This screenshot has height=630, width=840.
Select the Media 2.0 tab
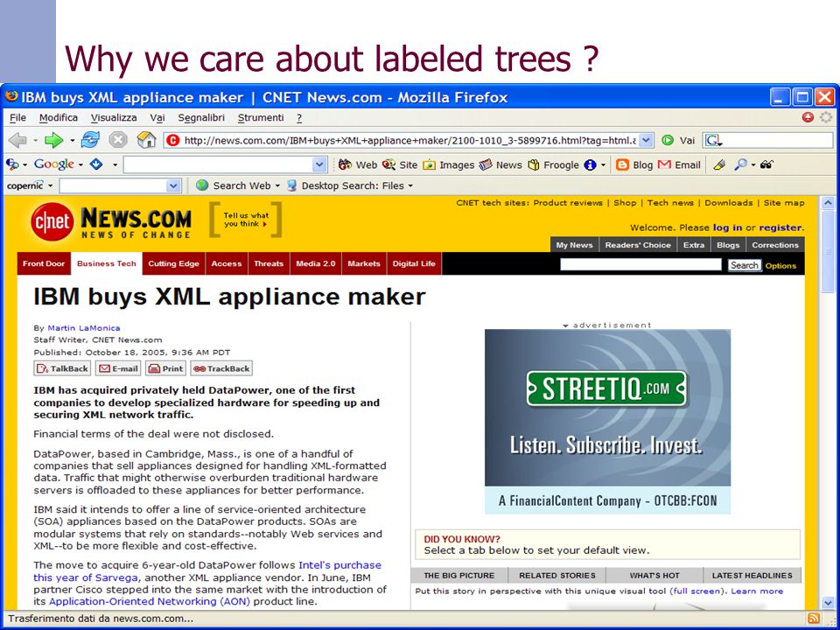pyautogui.click(x=316, y=263)
